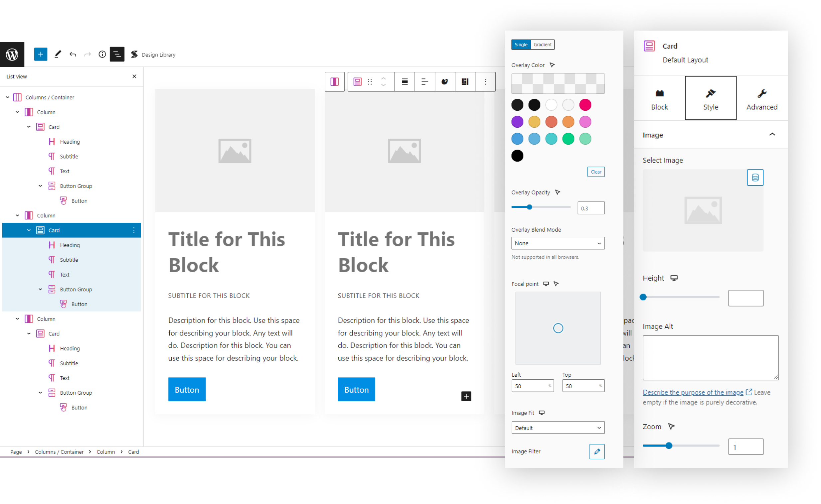Select the Single overlay color type
This screenshot has height=504, width=821.
click(x=521, y=45)
